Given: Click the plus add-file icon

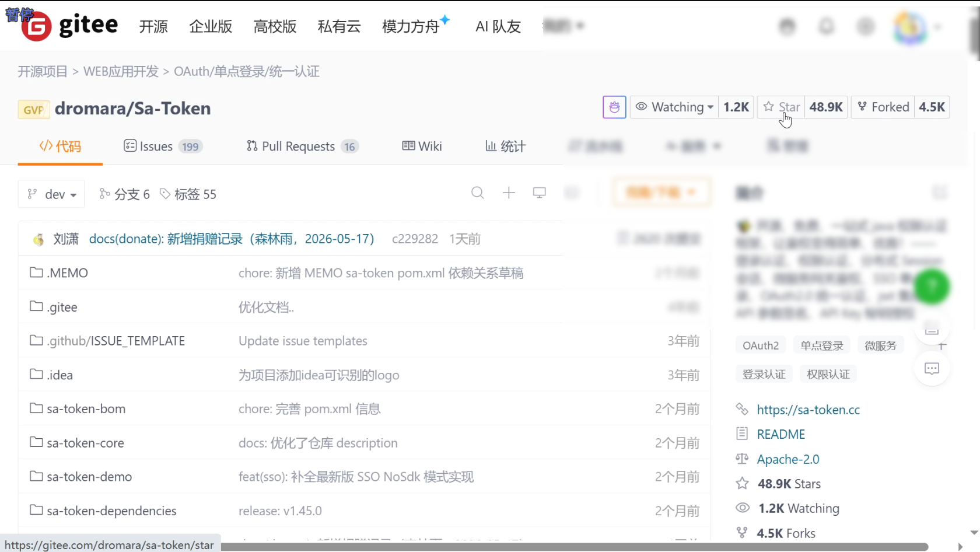Looking at the screenshot, I should 509,193.
